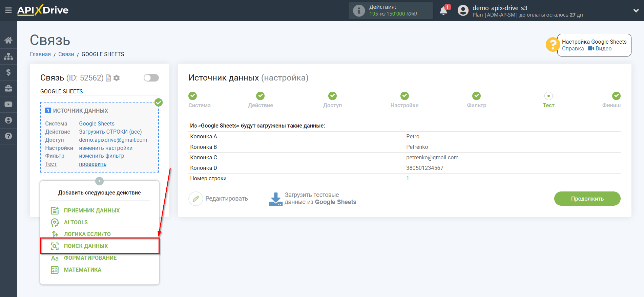Click the green checkmark on source block
This screenshot has width=644, height=297.
tap(159, 102)
